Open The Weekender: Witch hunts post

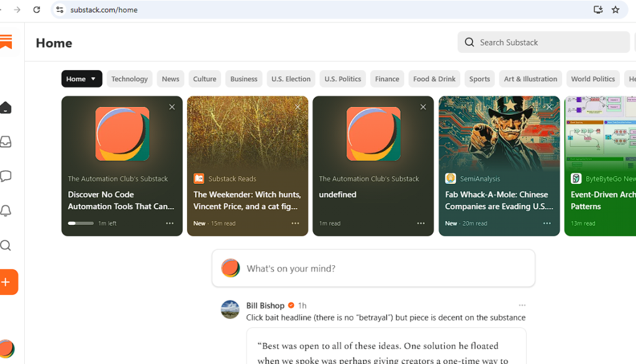(x=247, y=201)
